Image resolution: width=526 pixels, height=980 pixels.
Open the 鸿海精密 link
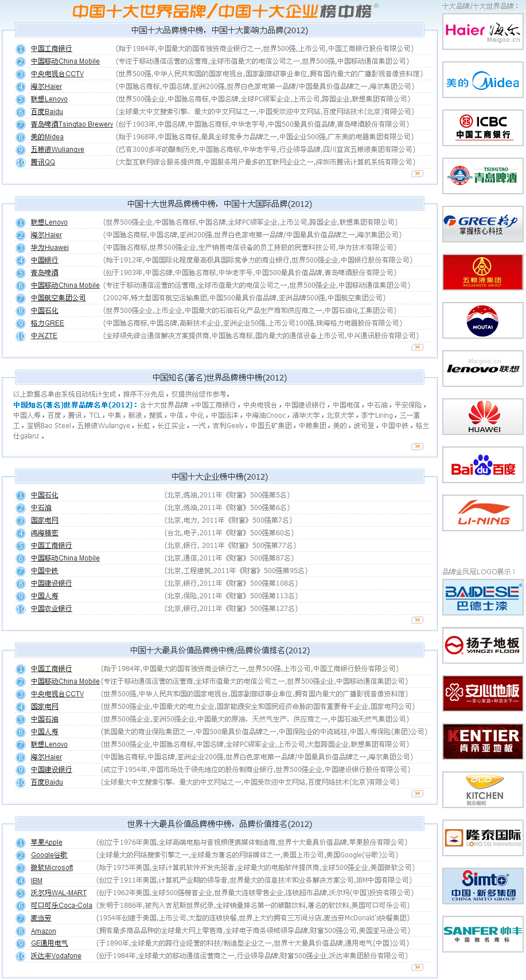[x=45, y=533]
